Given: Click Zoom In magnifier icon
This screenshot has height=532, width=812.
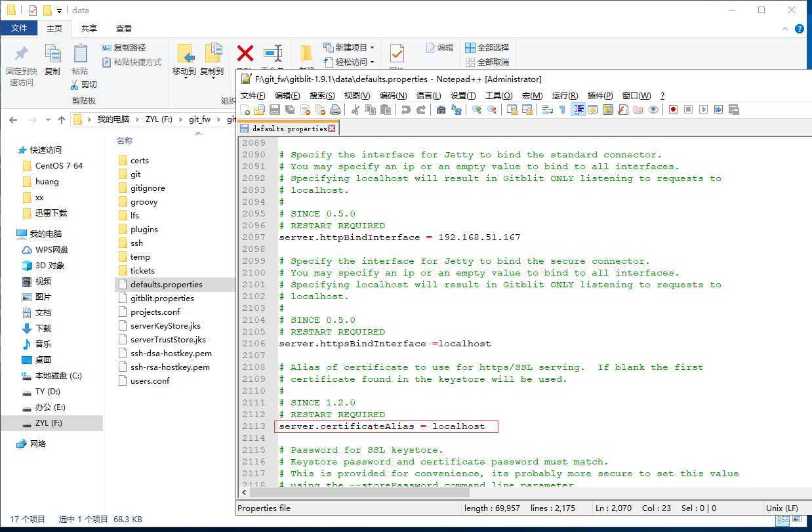Looking at the screenshot, I should tap(477, 110).
